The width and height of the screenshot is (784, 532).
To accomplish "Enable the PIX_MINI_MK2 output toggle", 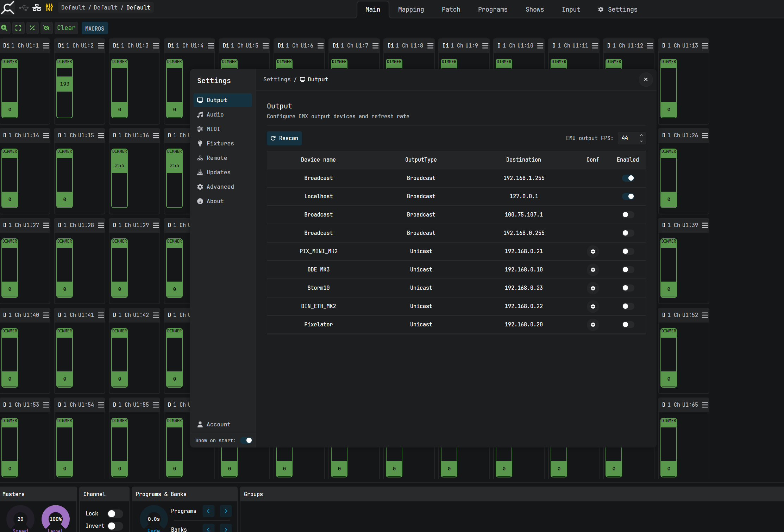I will pyautogui.click(x=628, y=251).
